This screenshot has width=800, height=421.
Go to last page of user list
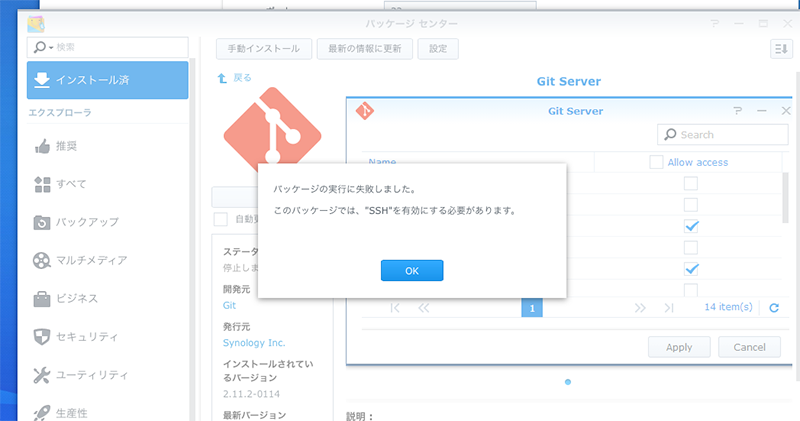tap(669, 308)
